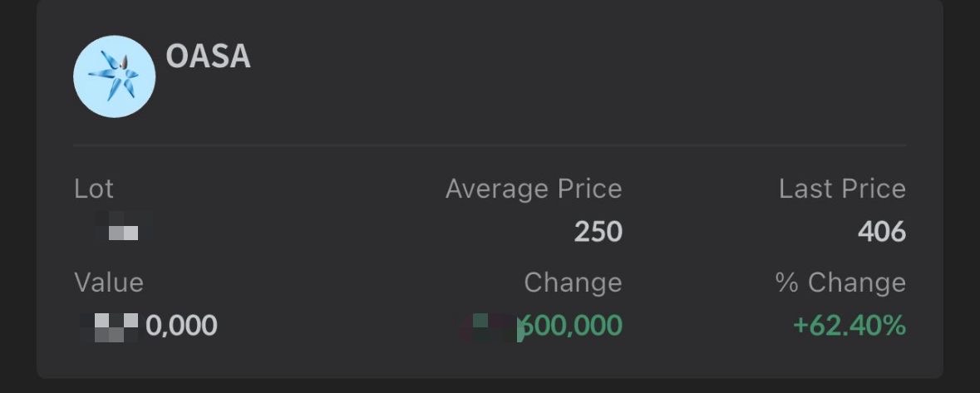Click the last price value 406
Viewport: 980px width, 393px height.
point(881,231)
